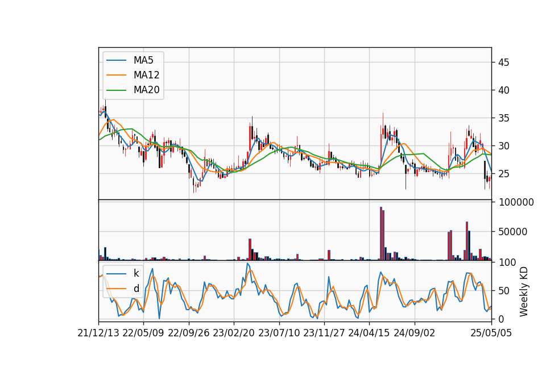This screenshot has height=392, width=546.
Task: Click the d legend label
Action: 136,289
